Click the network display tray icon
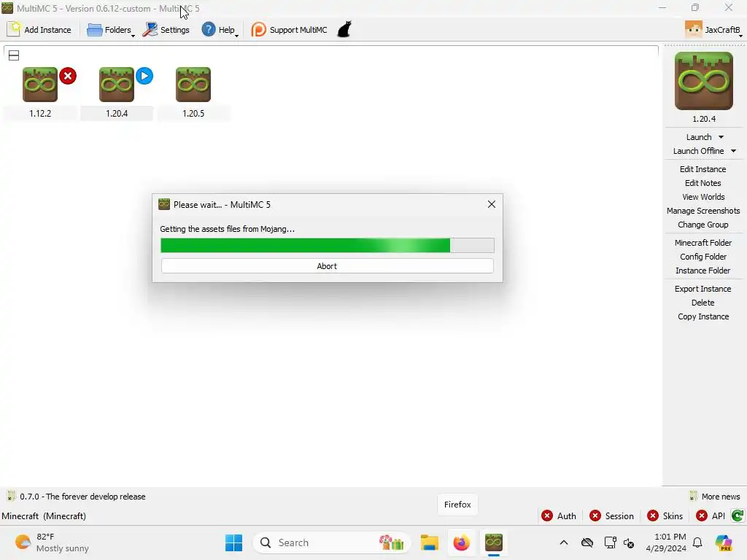The width and height of the screenshot is (747, 560). click(x=610, y=542)
